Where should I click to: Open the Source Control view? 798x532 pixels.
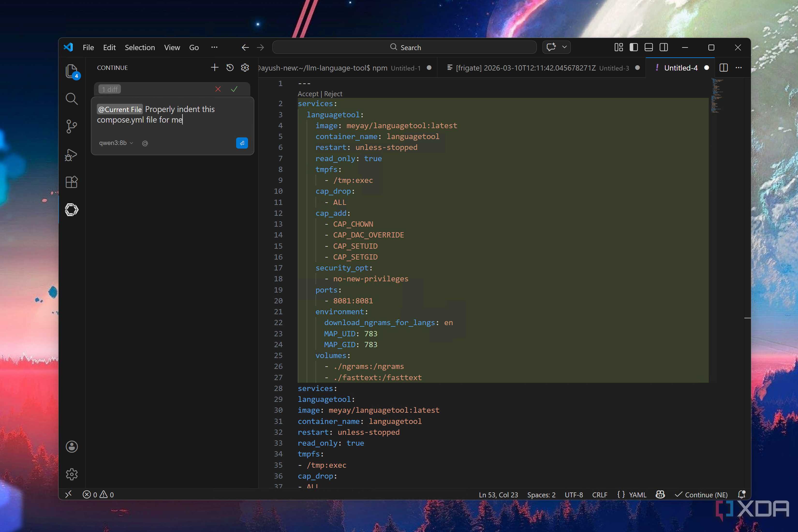72,126
